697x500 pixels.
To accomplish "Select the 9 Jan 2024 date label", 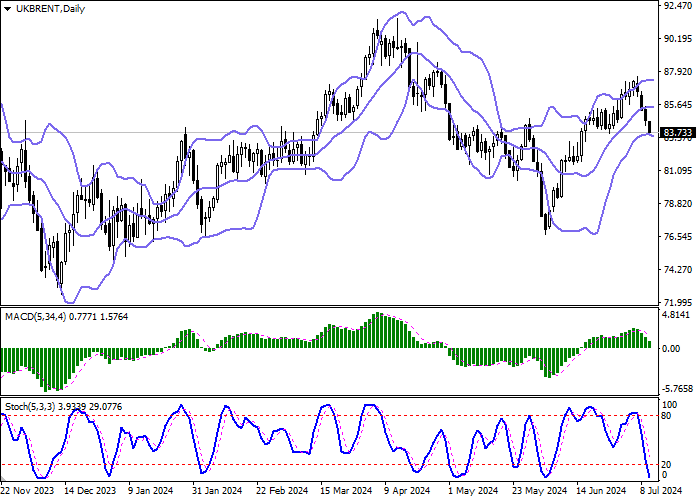I will click(151, 491).
